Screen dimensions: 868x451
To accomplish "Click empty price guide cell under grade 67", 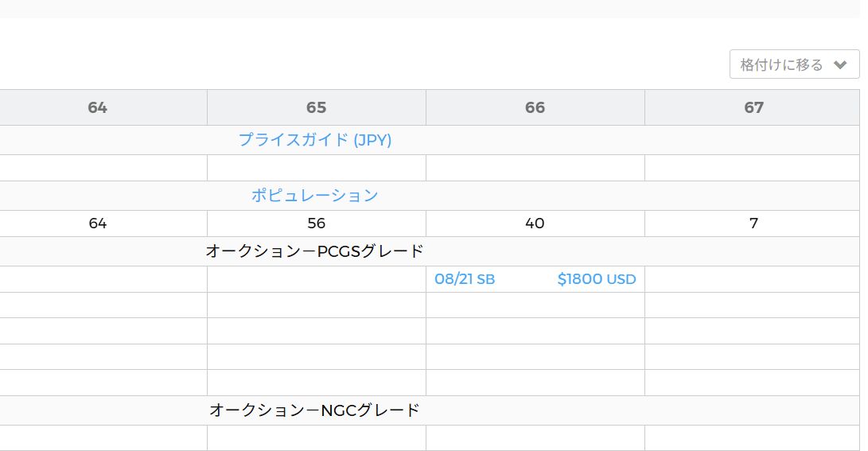I will pos(753,168).
